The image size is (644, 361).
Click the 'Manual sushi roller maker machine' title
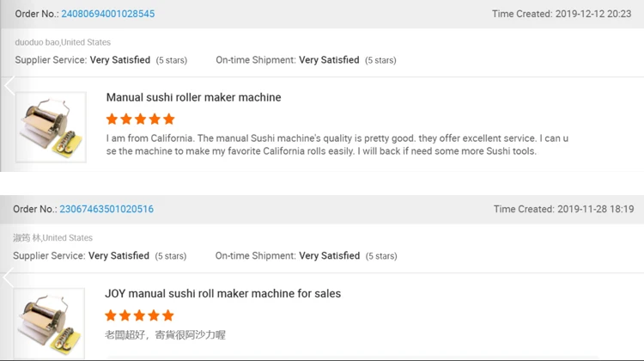(x=193, y=98)
